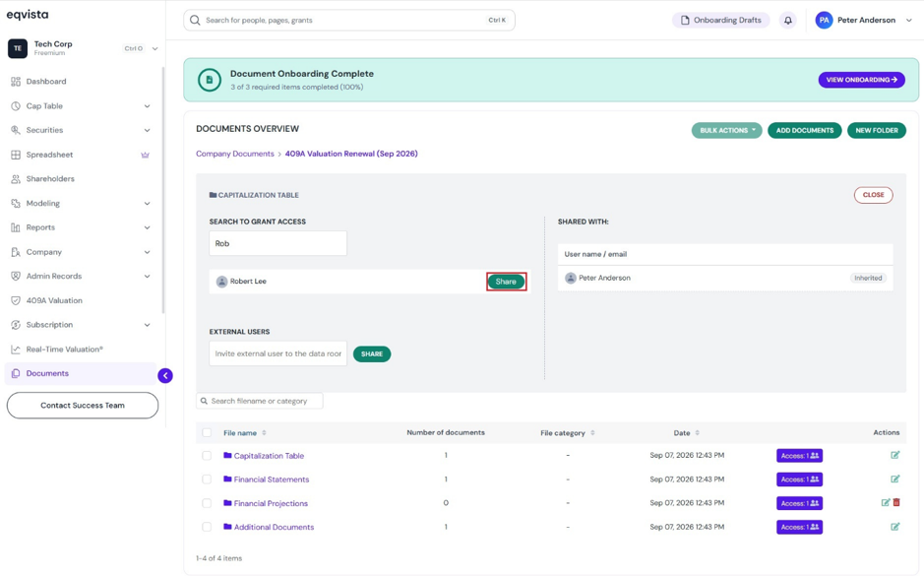Create a New Folder
This screenshot has width=924, height=576.
[x=876, y=130]
